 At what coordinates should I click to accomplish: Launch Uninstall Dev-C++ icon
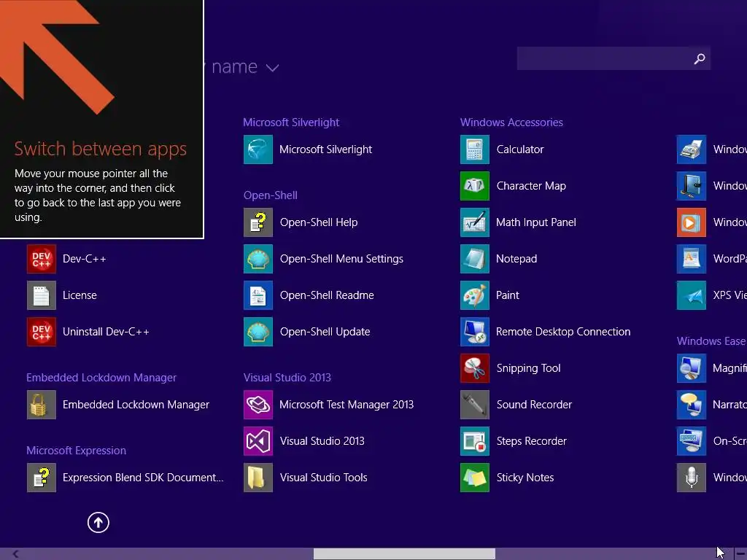coord(42,332)
